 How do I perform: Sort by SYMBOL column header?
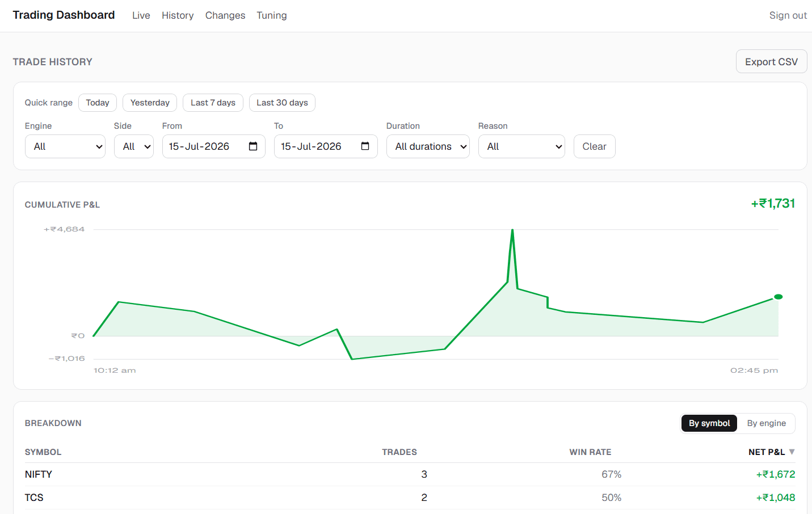tap(43, 452)
